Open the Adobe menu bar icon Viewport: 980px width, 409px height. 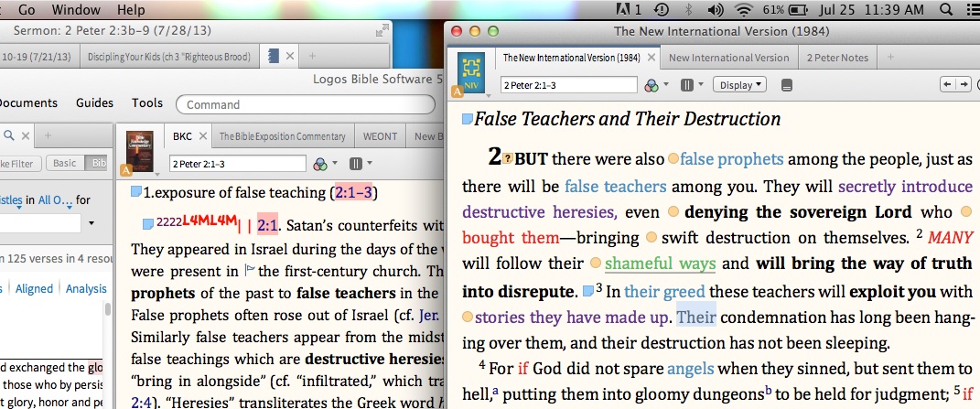click(x=628, y=9)
